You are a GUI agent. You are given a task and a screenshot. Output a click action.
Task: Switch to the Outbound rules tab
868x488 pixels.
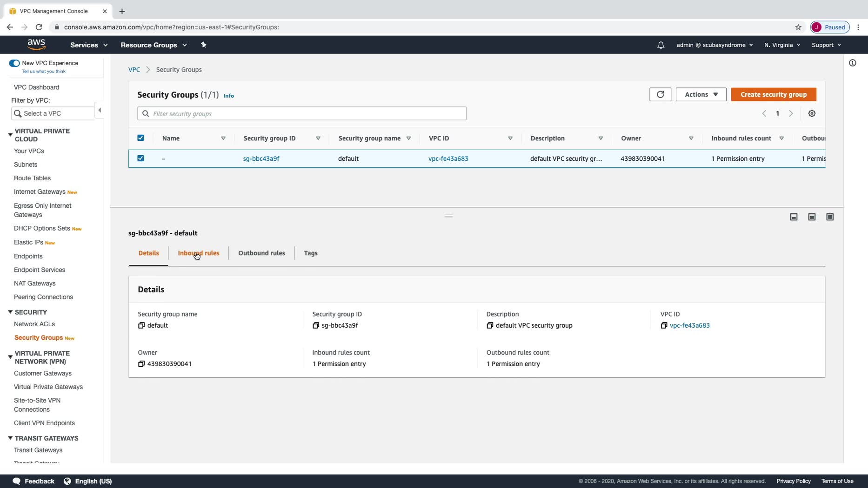click(261, 253)
